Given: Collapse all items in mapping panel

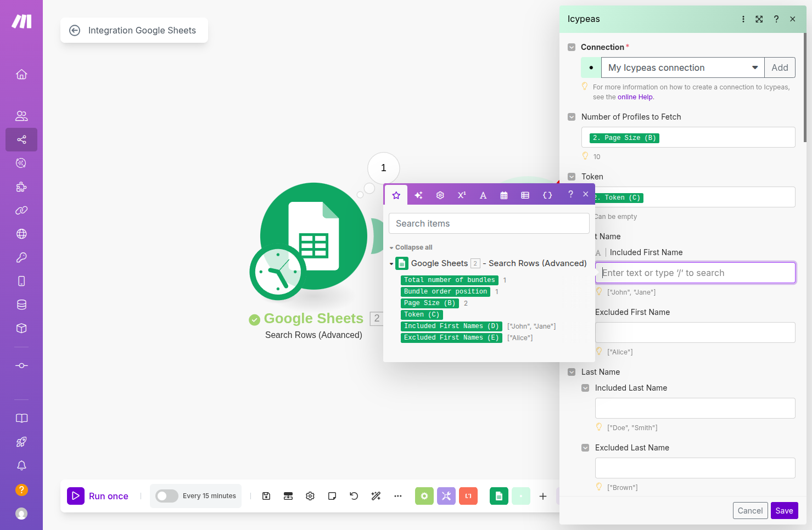Looking at the screenshot, I should click(413, 247).
